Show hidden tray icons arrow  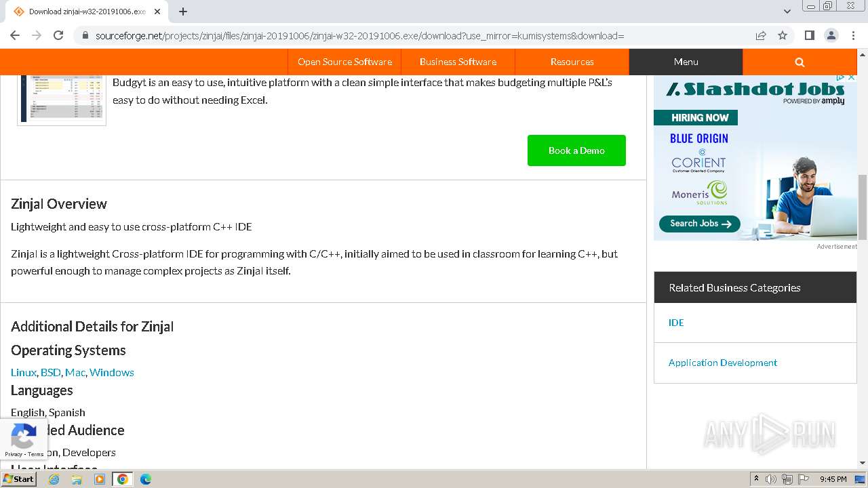(x=756, y=479)
